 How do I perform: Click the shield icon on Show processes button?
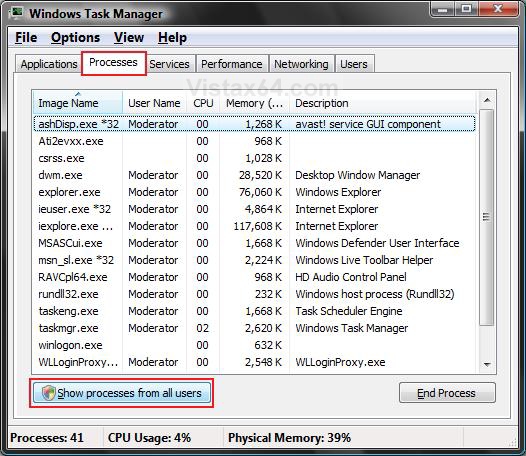click(48, 393)
